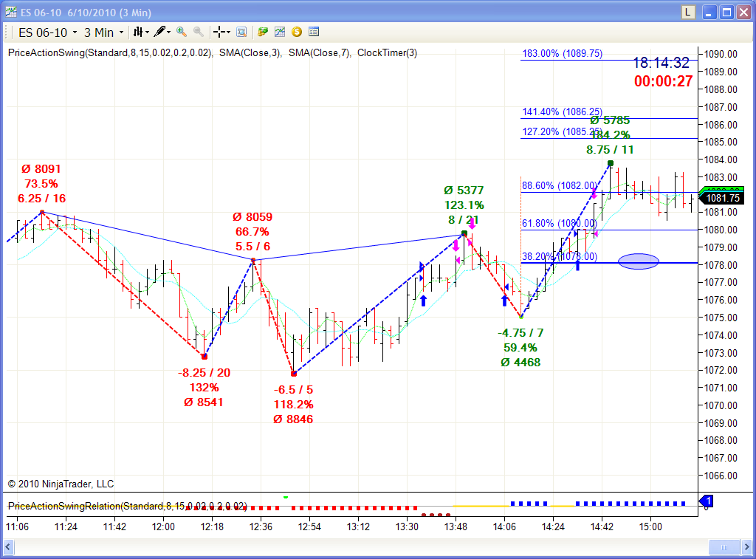Click the SMA(Close,3) indicator label

pos(250,53)
